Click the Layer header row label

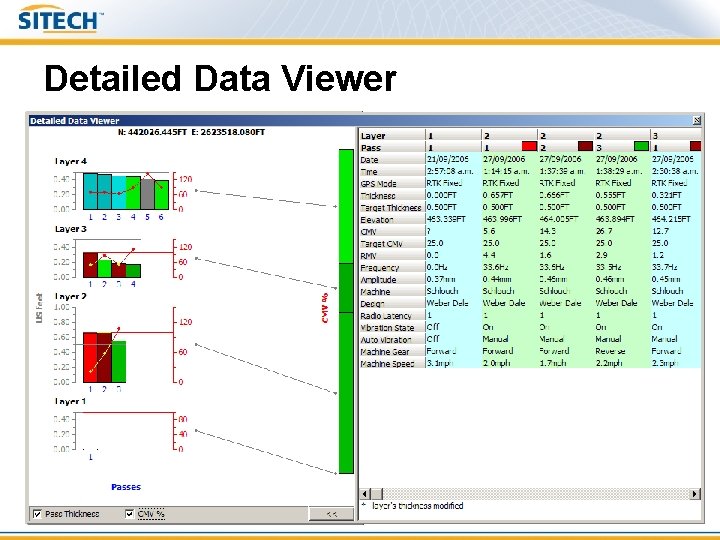tap(392, 136)
